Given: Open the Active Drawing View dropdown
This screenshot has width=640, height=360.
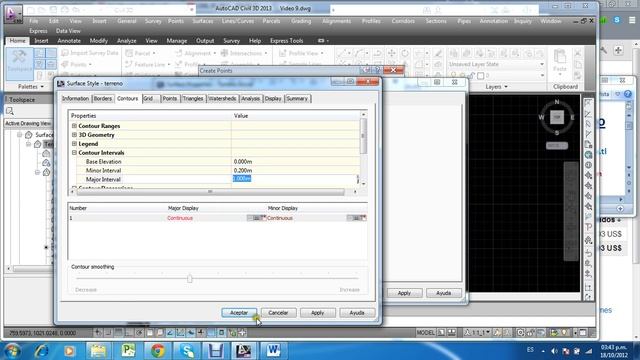Looking at the screenshot, I should pyautogui.click(x=28, y=123).
